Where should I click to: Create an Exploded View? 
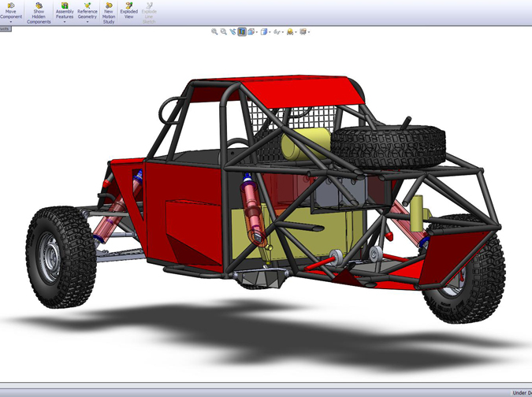click(x=128, y=11)
